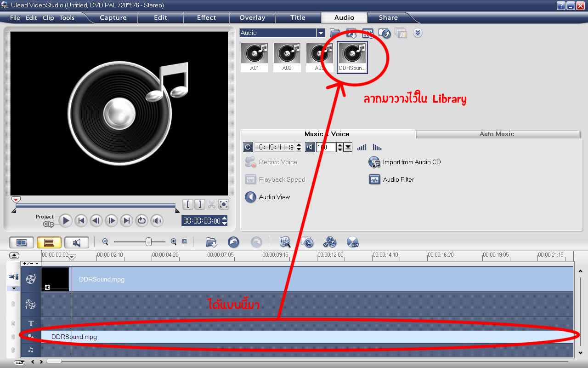Click the timeline zoom slider handle
The width and height of the screenshot is (588, 368).
coord(148,241)
